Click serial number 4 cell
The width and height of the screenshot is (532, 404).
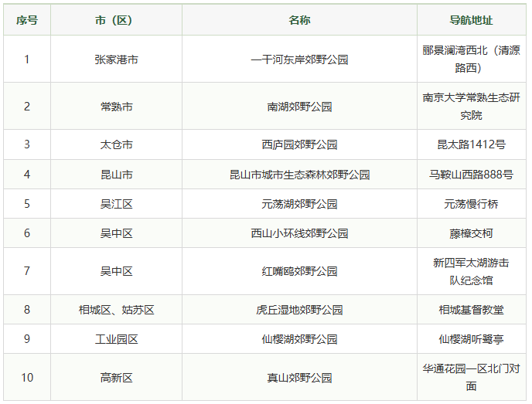(27, 175)
